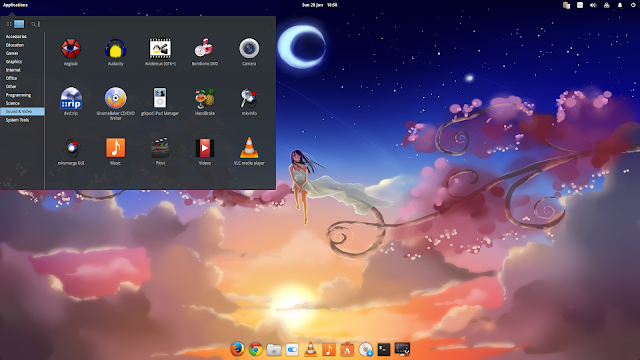Viewport: 640px width, 360px height.
Task: Open the mkvinfo tool
Action: (249, 101)
